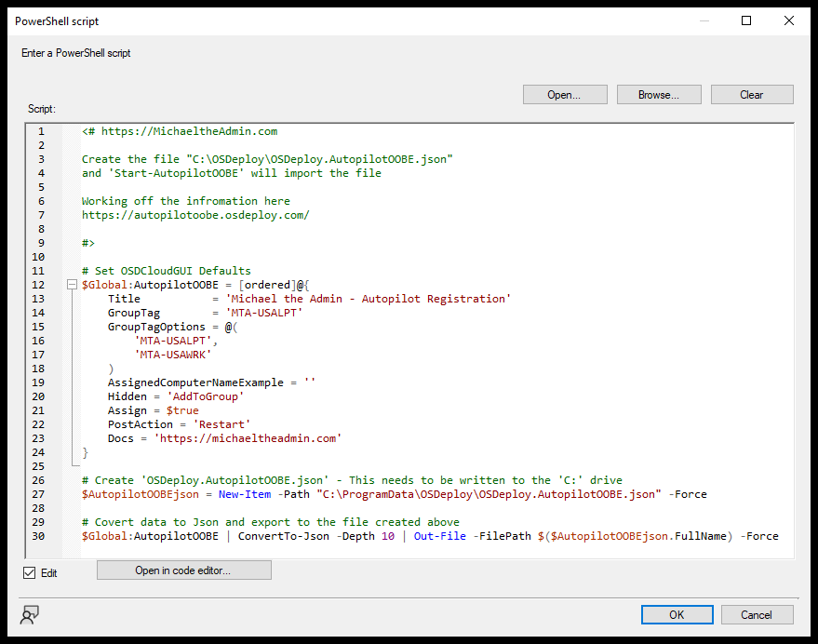Image resolution: width=818 pixels, height=644 pixels.
Task: Confirm the script with OK
Action: [677, 614]
